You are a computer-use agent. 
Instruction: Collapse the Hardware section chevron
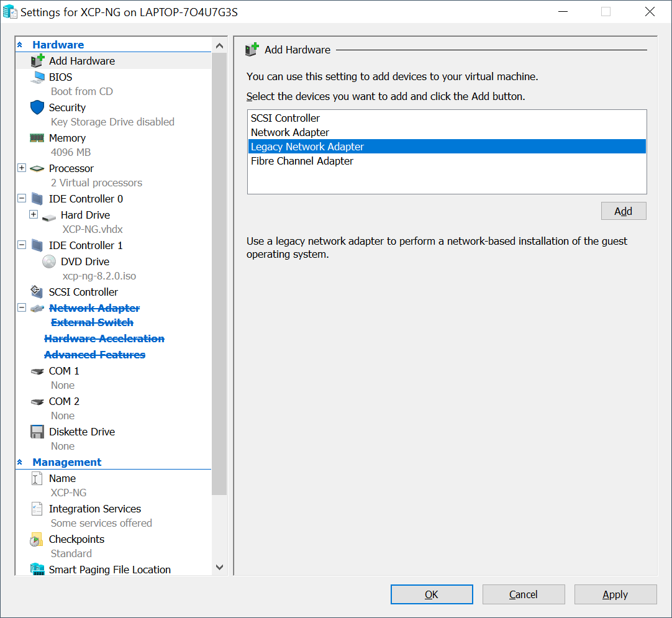[x=20, y=45]
